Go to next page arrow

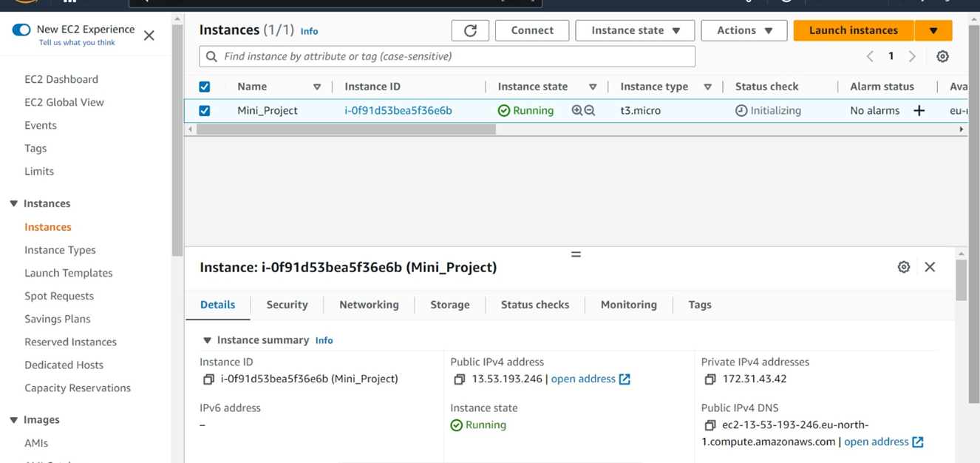tap(912, 56)
